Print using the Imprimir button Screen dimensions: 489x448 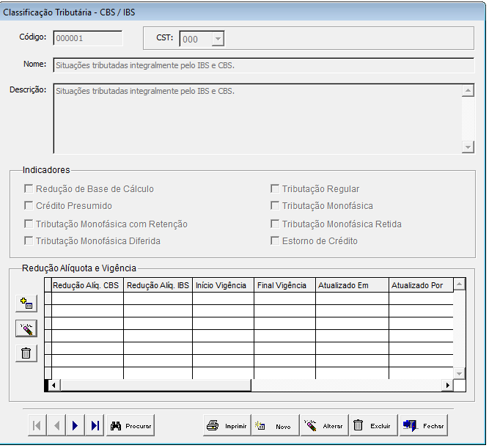click(x=227, y=425)
